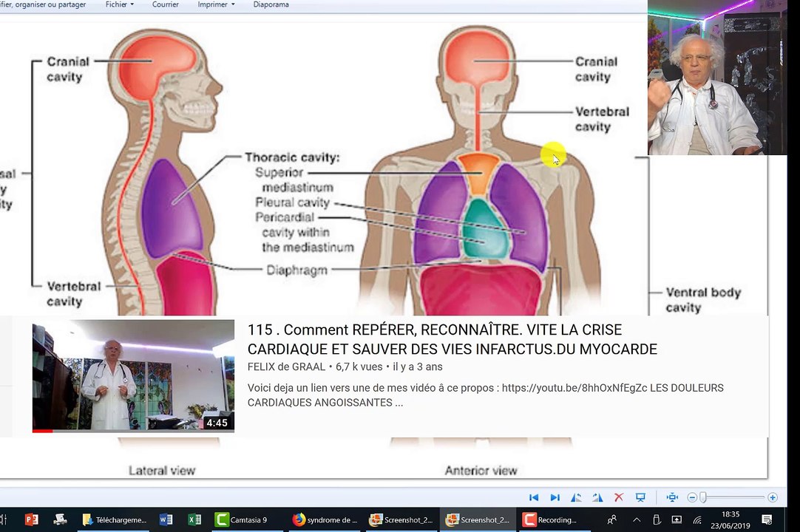Image resolution: width=800 pixels, height=532 pixels.
Task: Click the display projection tray icon
Action: click(677, 519)
